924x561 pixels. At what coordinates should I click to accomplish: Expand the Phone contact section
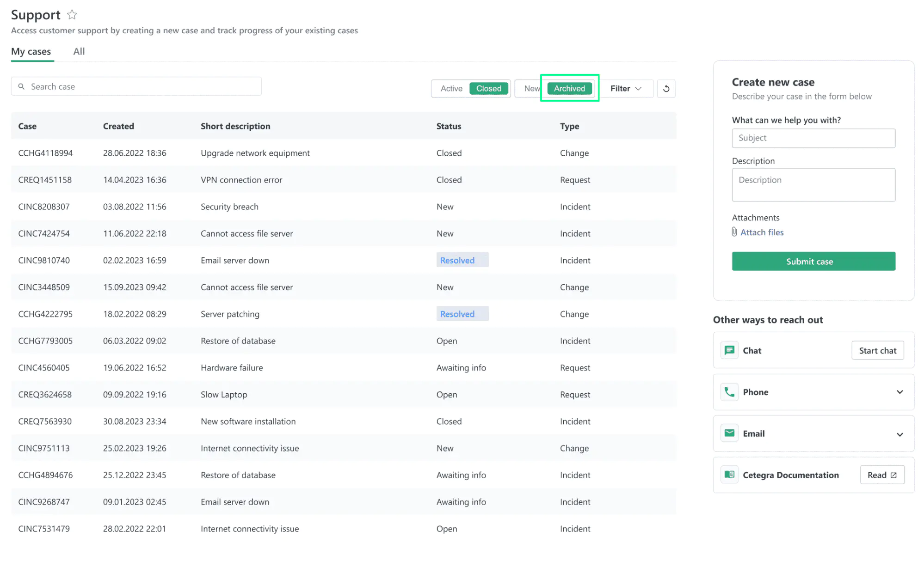(899, 392)
